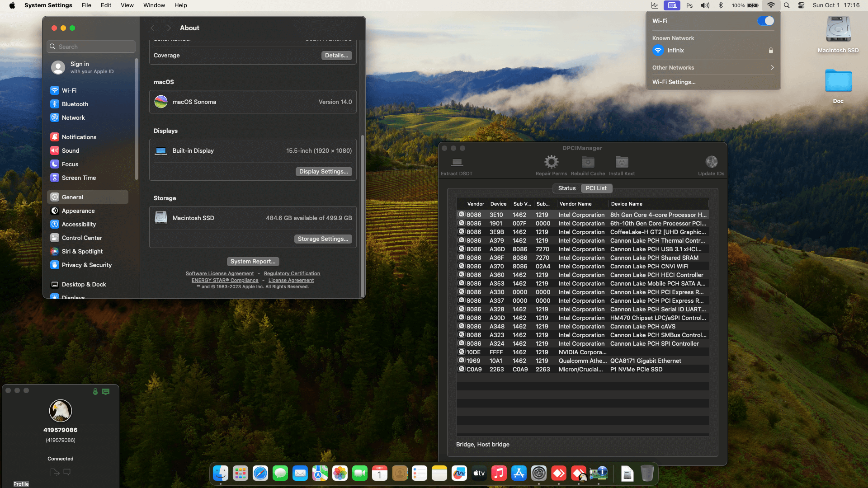
Task: Open Launchpad from the Dock
Action: (240, 473)
